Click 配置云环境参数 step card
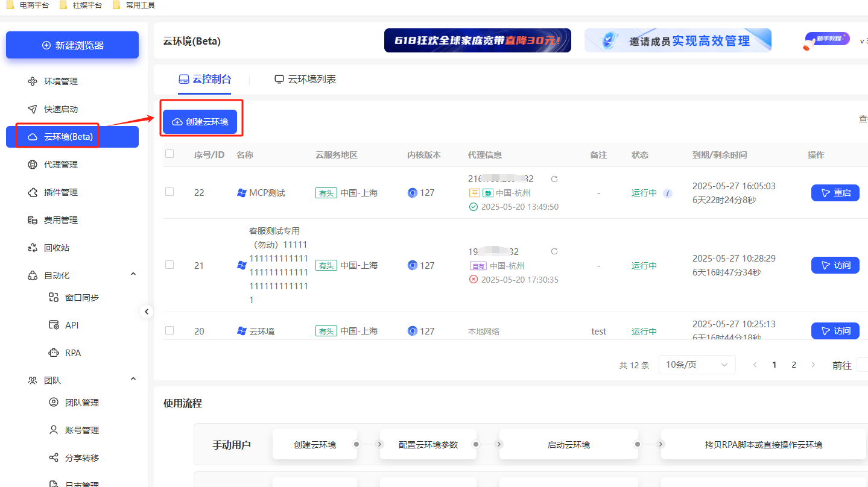 pyautogui.click(x=428, y=445)
